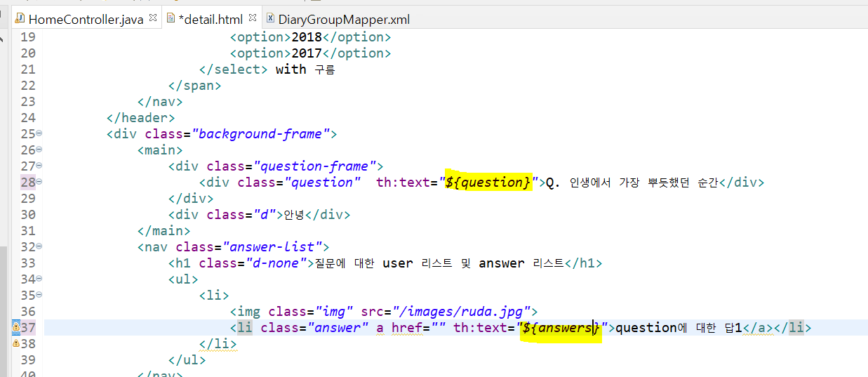
Task: Click line number 30 in the gutter
Action: (x=27, y=214)
